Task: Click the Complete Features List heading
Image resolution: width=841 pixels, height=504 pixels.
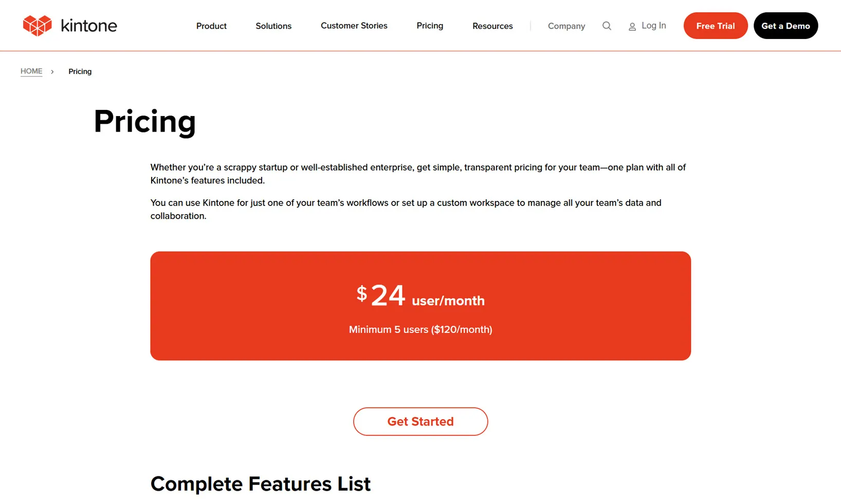Action: tap(261, 484)
